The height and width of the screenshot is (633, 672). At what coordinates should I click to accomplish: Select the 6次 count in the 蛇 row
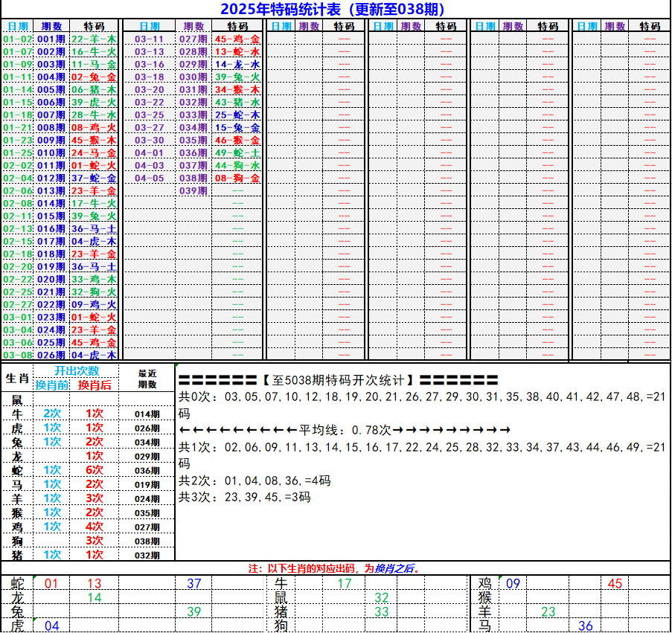(95, 470)
